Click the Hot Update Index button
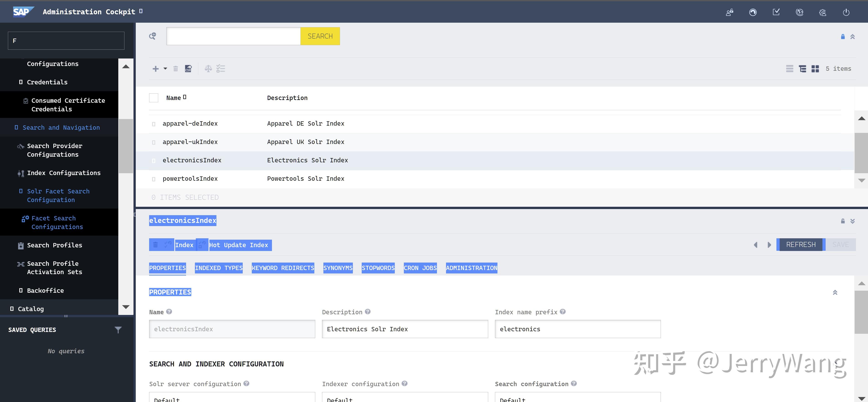This screenshot has height=402, width=868. tap(240, 245)
